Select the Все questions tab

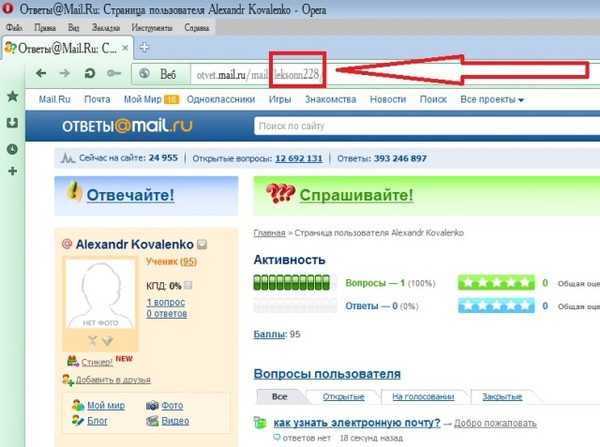[280, 396]
